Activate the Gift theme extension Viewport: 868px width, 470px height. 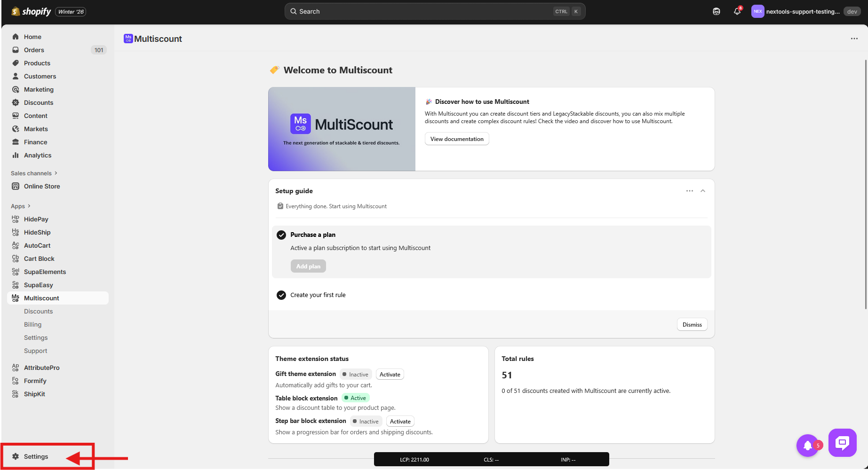(390, 375)
